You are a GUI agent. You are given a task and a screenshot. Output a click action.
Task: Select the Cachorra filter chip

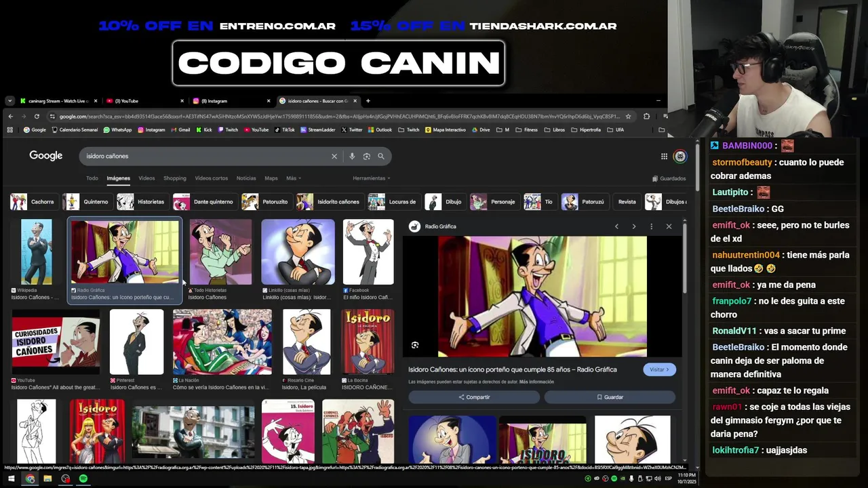pos(33,201)
